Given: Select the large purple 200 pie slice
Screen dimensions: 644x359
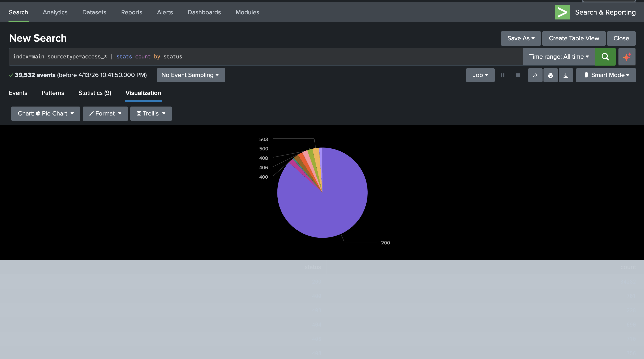Looking at the screenshot, I should 333,205.
